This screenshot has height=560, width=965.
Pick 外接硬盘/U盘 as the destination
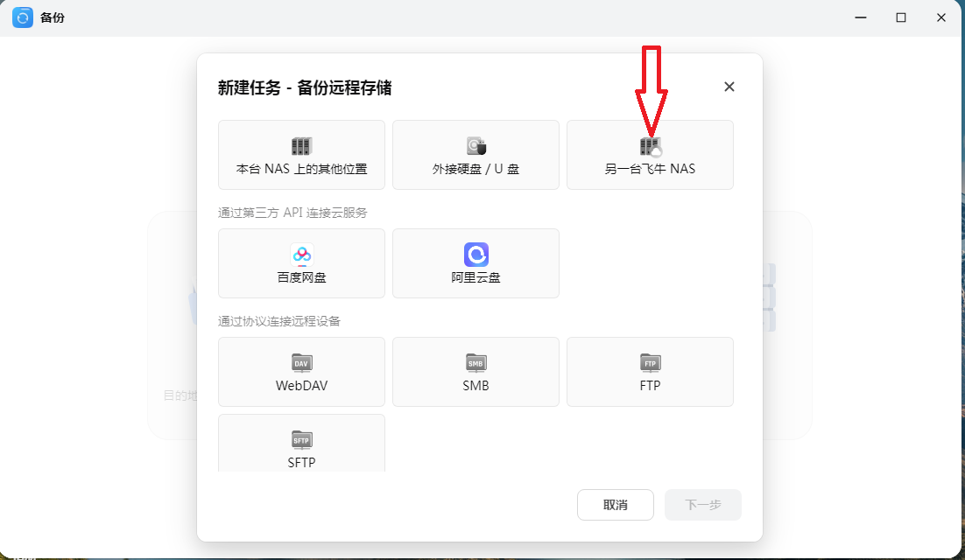[x=475, y=155]
